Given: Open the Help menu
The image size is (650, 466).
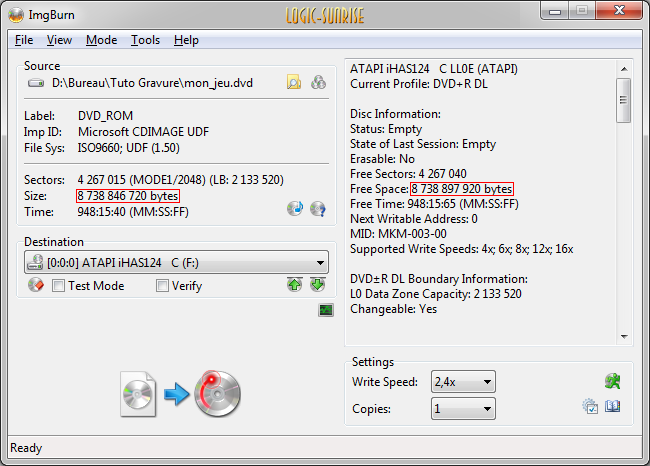Looking at the screenshot, I should pos(186,40).
